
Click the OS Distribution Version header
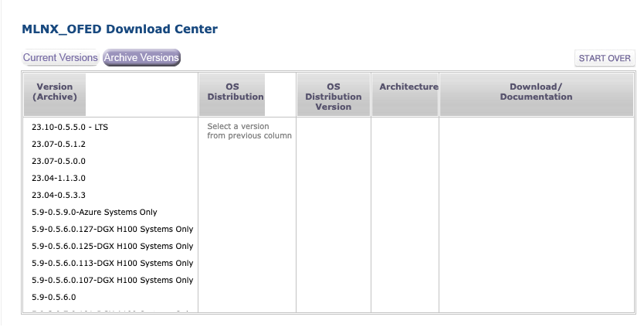tap(334, 97)
